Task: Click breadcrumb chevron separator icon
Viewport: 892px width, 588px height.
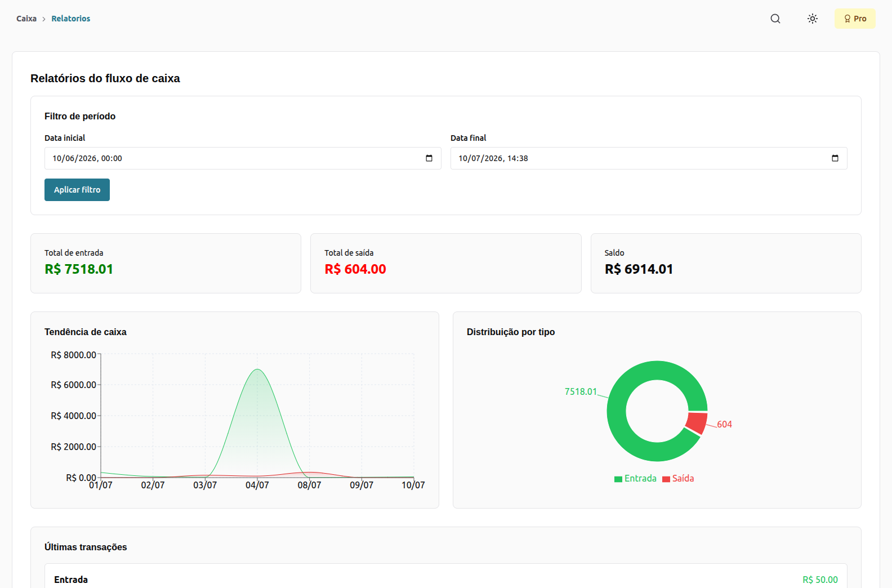Action: (44, 19)
